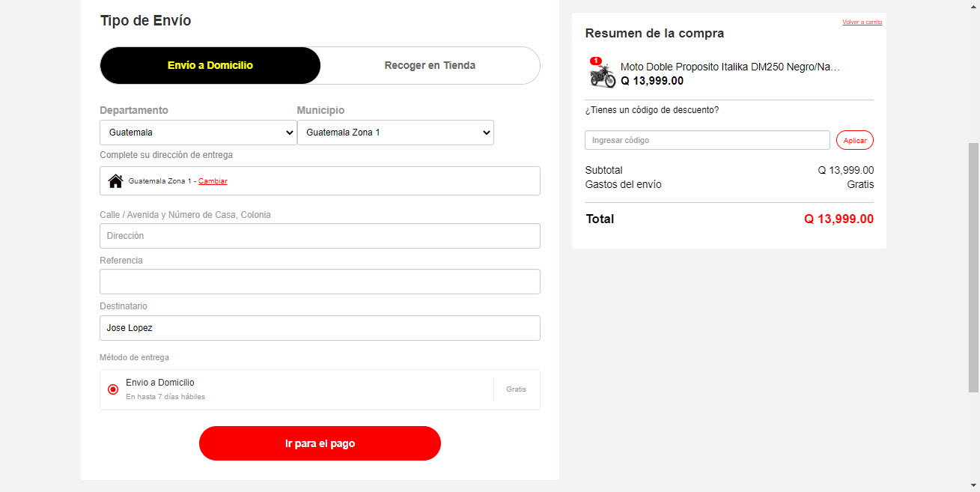Click the Aplicar discount button
Image resolution: width=980 pixels, height=492 pixels.
click(855, 140)
